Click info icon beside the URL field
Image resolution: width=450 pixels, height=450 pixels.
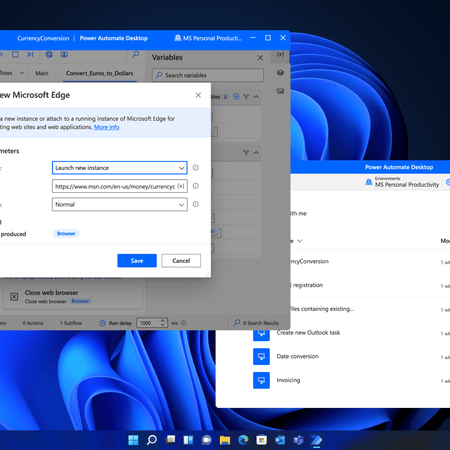click(x=196, y=186)
